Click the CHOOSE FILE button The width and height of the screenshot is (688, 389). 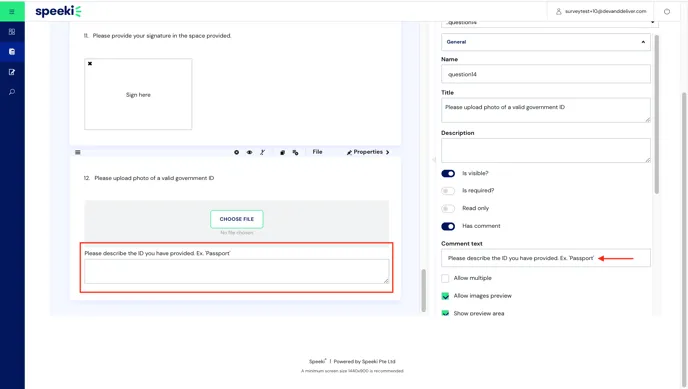coord(236,219)
